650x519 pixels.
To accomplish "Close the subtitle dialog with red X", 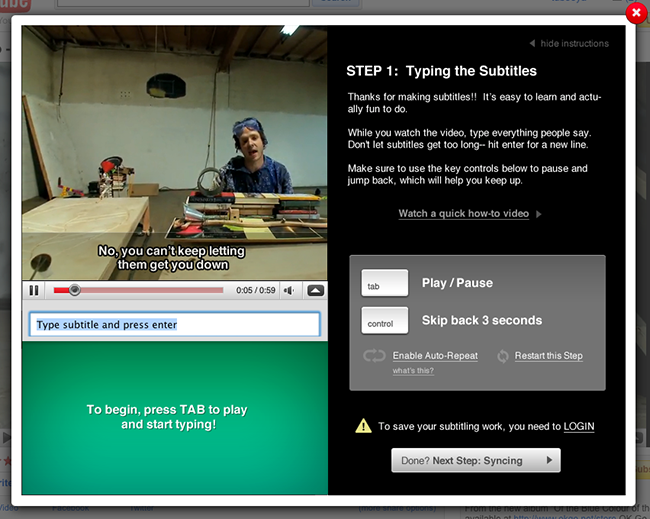I will click(635, 13).
